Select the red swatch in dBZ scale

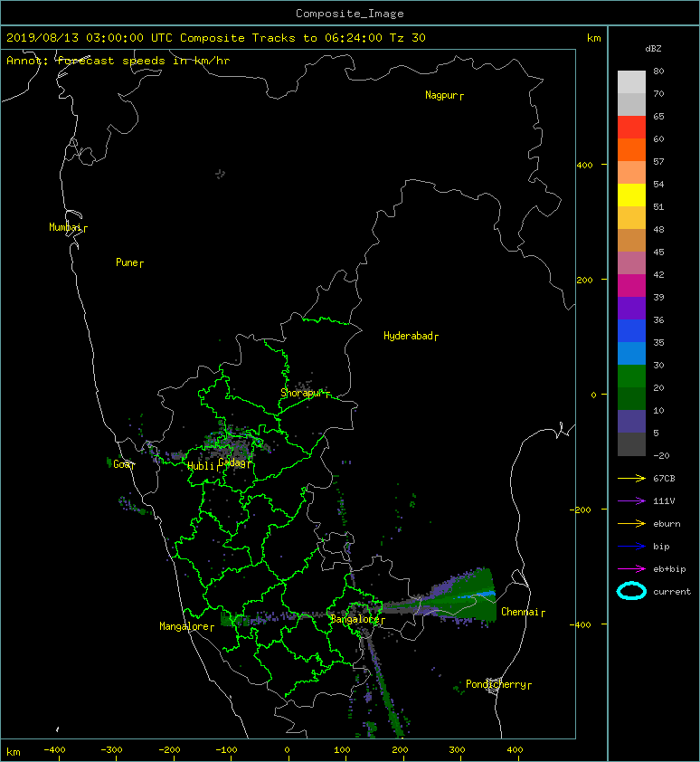click(x=631, y=127)
